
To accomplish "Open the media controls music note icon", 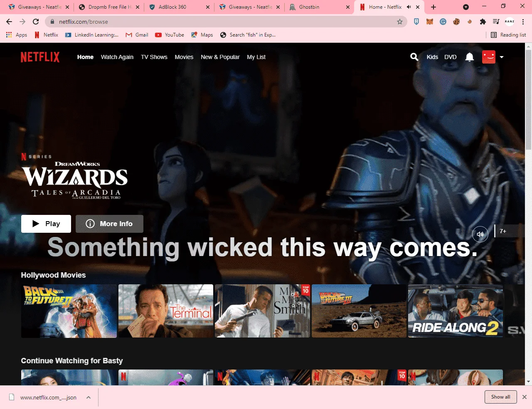I will click(x=496, y=22).
